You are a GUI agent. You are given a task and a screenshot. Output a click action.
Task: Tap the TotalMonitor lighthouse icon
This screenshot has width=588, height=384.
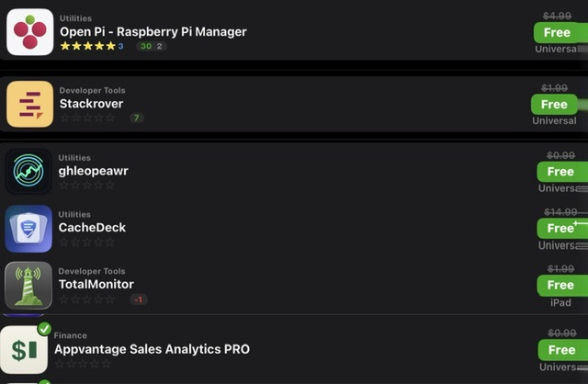tap(28, 286)
